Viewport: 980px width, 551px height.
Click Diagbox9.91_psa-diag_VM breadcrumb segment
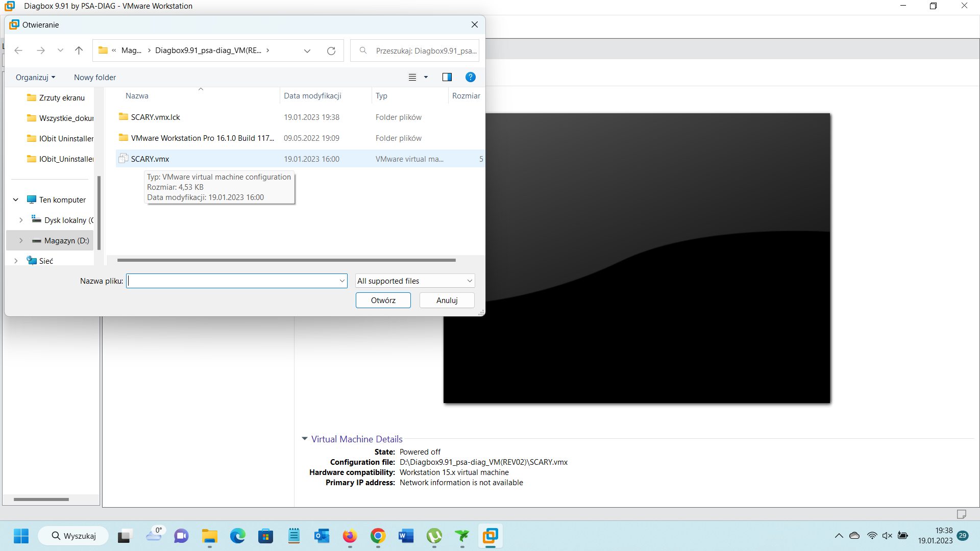point(208,51)
